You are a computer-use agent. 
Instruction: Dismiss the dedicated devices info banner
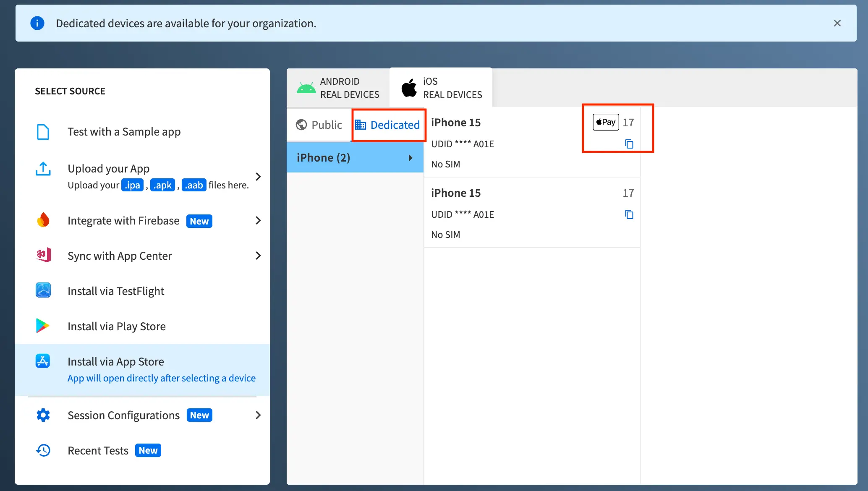point(837,23)
